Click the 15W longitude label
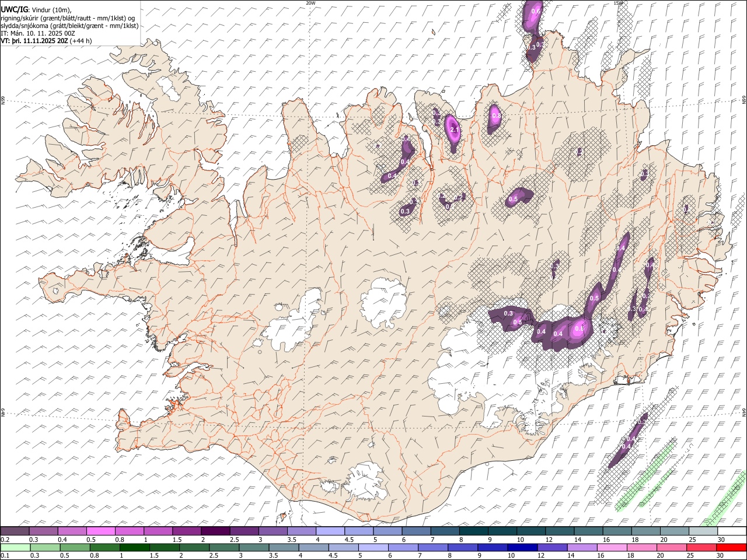This screenshot has width=747, height=560. pos(618,3)
